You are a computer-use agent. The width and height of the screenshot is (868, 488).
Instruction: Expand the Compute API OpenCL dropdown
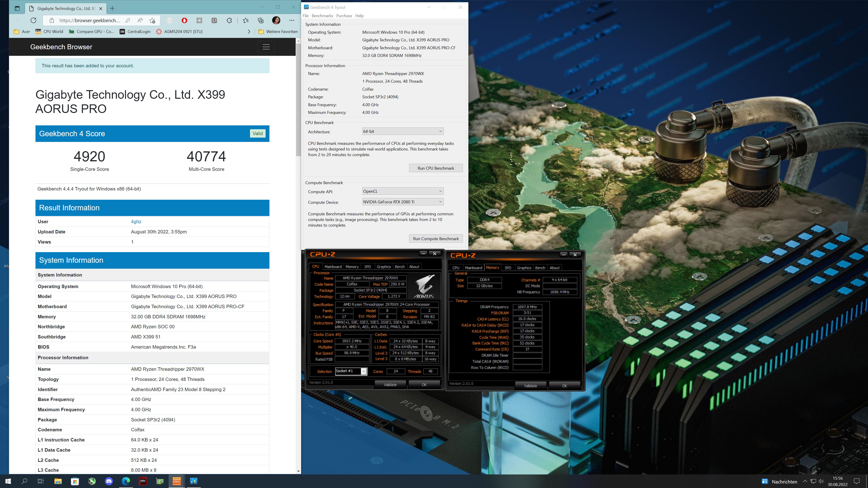point(403,191)
